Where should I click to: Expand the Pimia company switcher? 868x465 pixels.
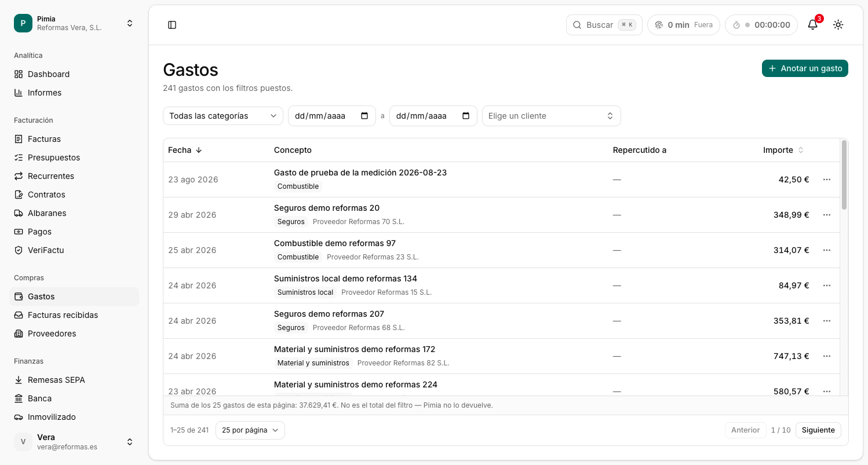point(74,23)
